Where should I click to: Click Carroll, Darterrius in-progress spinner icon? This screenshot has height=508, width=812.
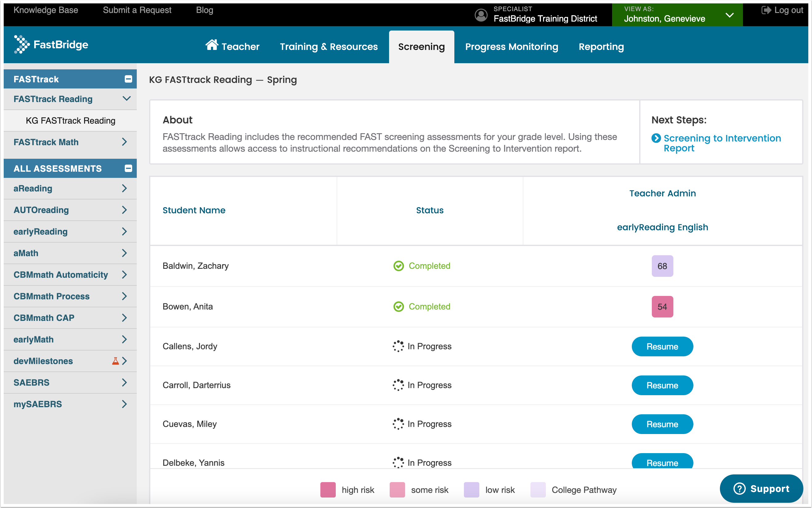[398, 385]
